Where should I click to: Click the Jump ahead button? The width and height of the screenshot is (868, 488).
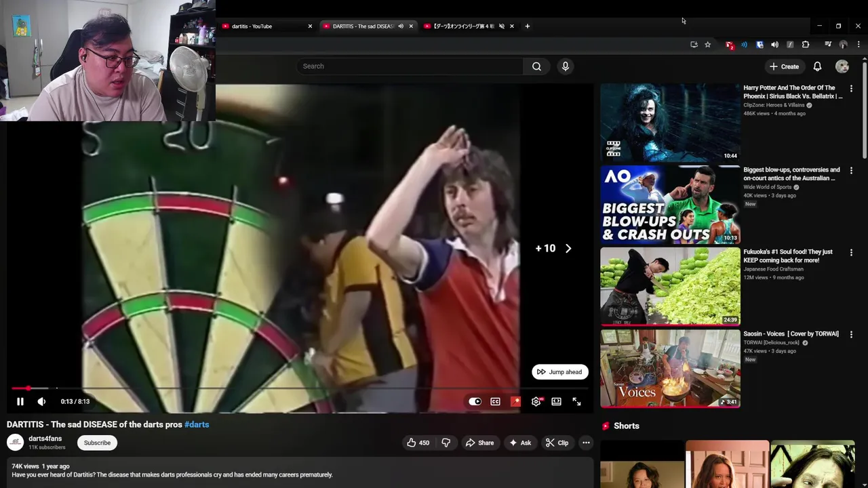coord(559,371)
